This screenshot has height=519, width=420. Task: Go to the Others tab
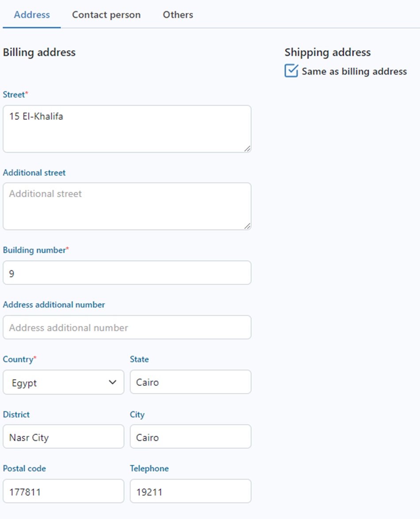pyautogui.click(x=178, y=15)
